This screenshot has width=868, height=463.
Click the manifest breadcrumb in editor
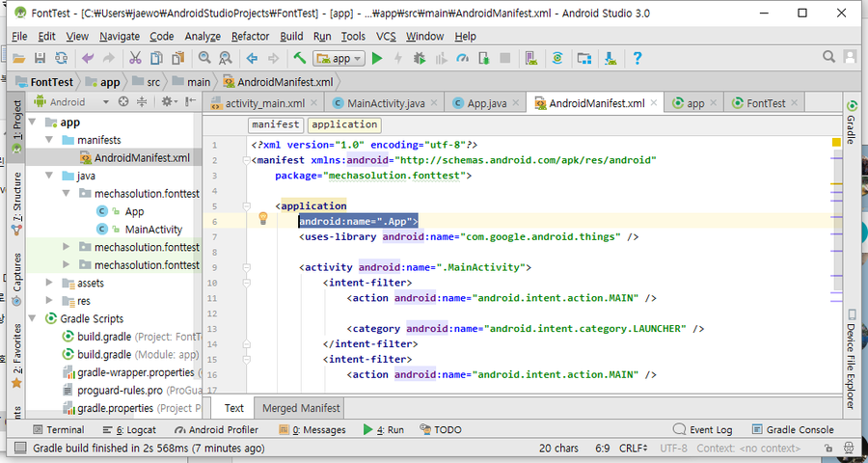276,124
